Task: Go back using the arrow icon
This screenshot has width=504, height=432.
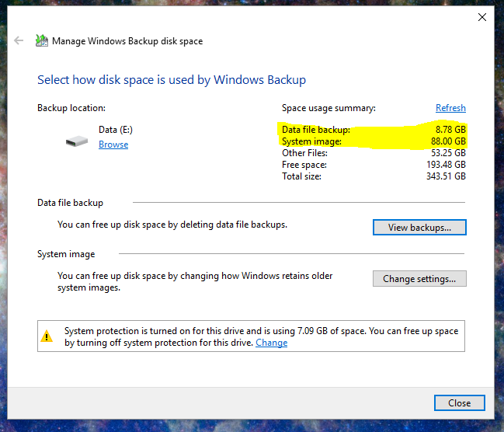Action: pos(19,40)
